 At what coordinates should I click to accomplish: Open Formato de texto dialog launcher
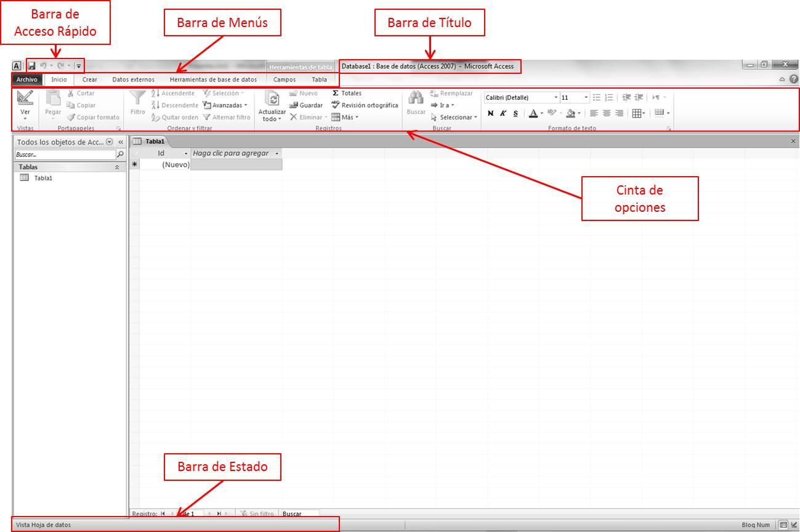click(x=668, y=128)
